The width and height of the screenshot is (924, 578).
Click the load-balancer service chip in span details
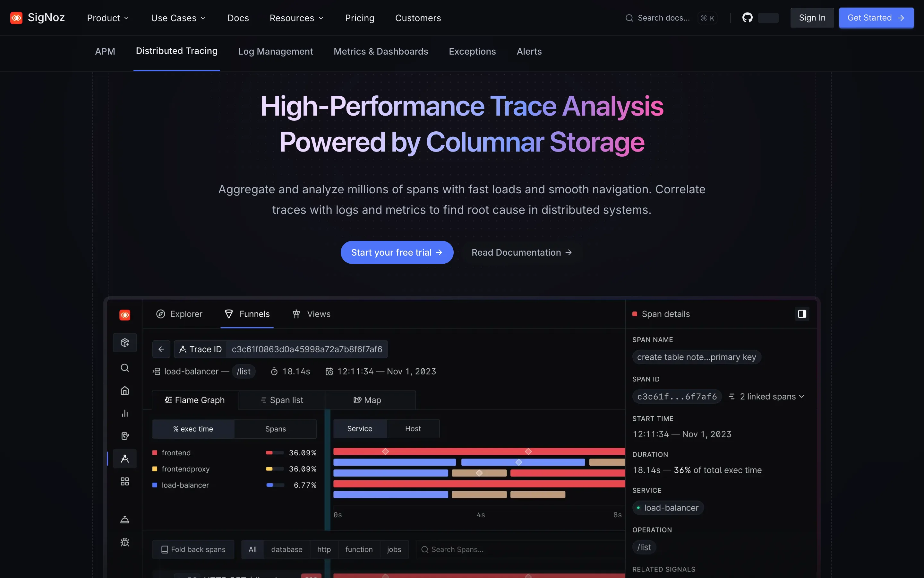pyautogui.click(x=668, y=508)
